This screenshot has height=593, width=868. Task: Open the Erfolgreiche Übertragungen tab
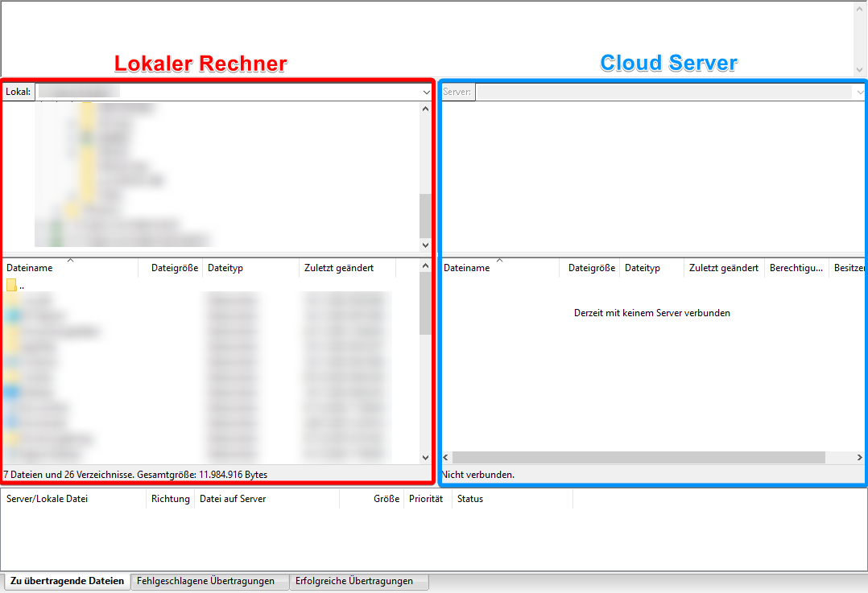[x=358, y=581]
